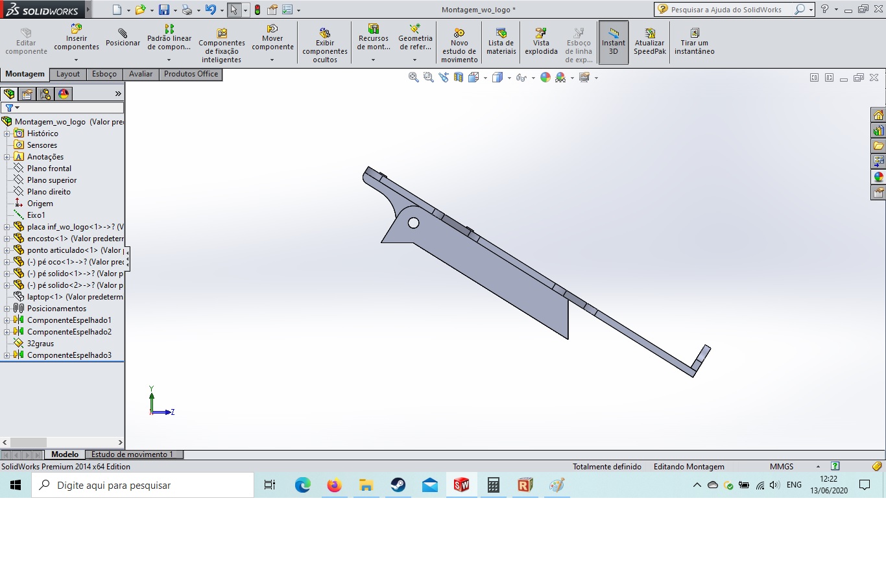Click the Windows Start button
The width and height of the screenshot is (886, 588).
(16, 485)
